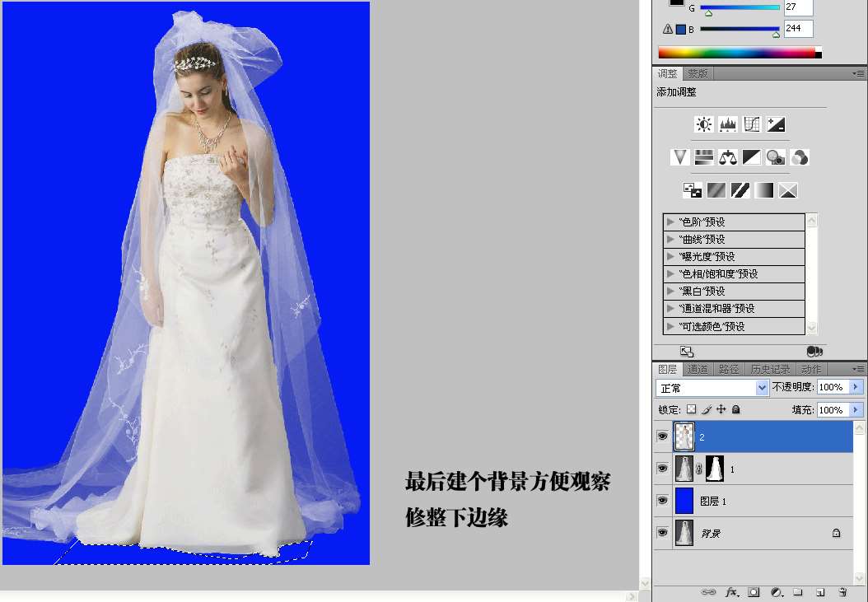Click the color spectrum ramp bar
Viewport: 868px width, 602px height.
pyautogui.click(x=736, y=54)
